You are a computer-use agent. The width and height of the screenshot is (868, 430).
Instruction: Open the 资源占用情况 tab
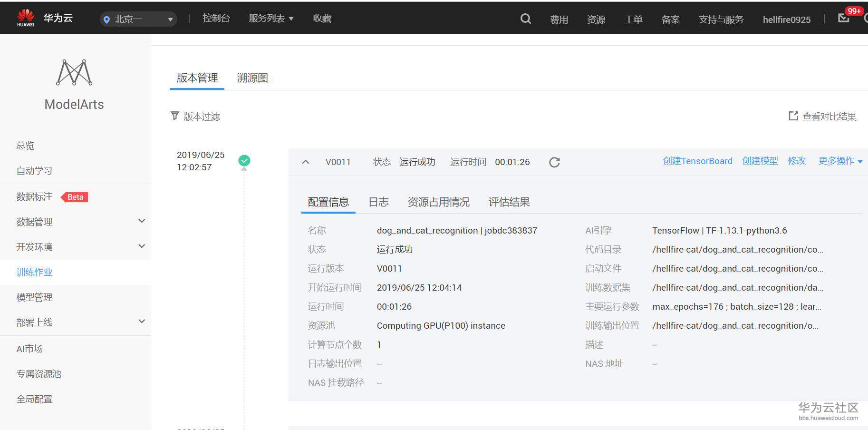439,202
